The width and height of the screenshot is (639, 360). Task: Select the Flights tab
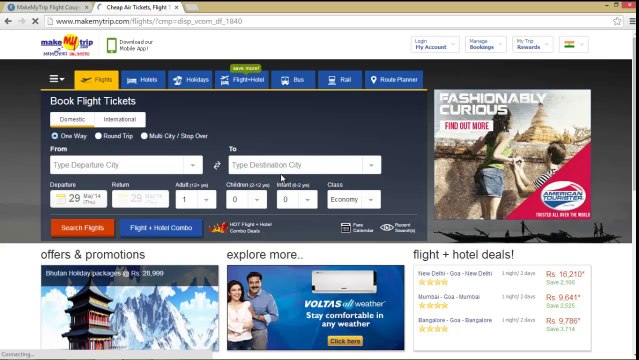point(97,80)
